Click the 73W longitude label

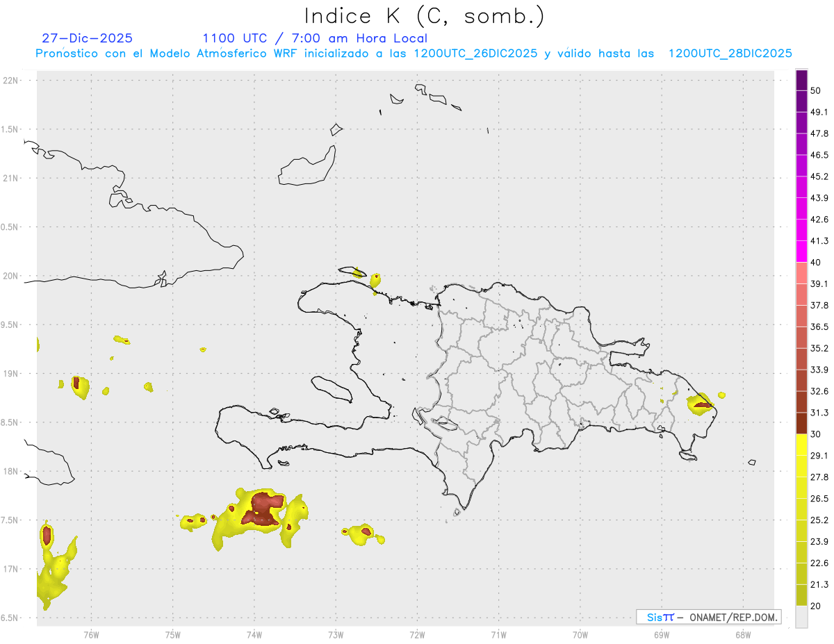coord(336,634)
